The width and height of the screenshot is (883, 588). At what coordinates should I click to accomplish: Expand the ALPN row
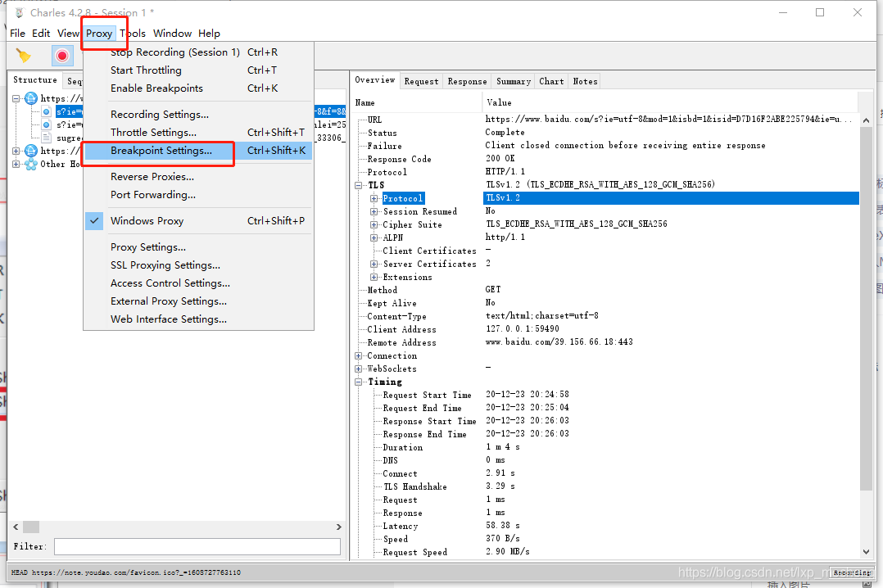coord(374,237)
